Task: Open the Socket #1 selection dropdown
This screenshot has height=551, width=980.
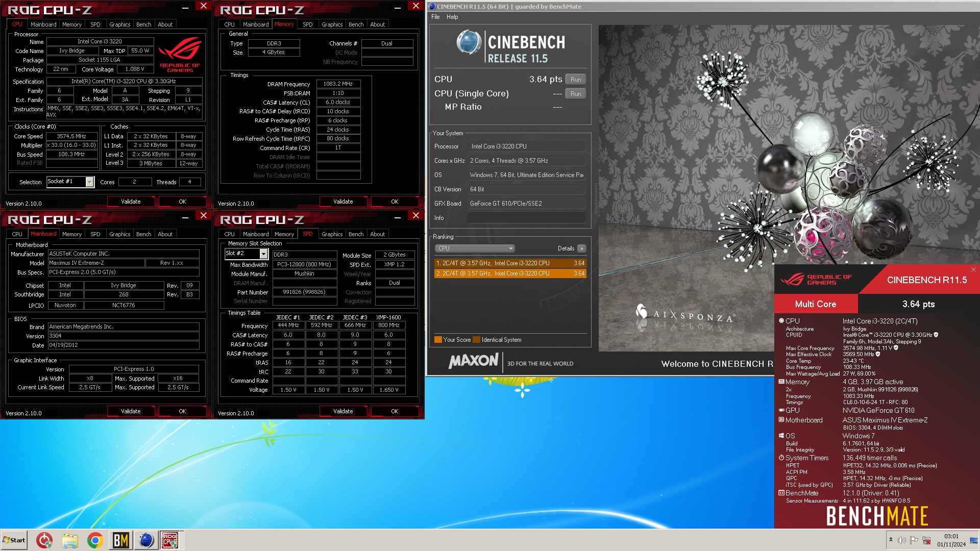Action: pyautogui.click(x=90, y=182)
